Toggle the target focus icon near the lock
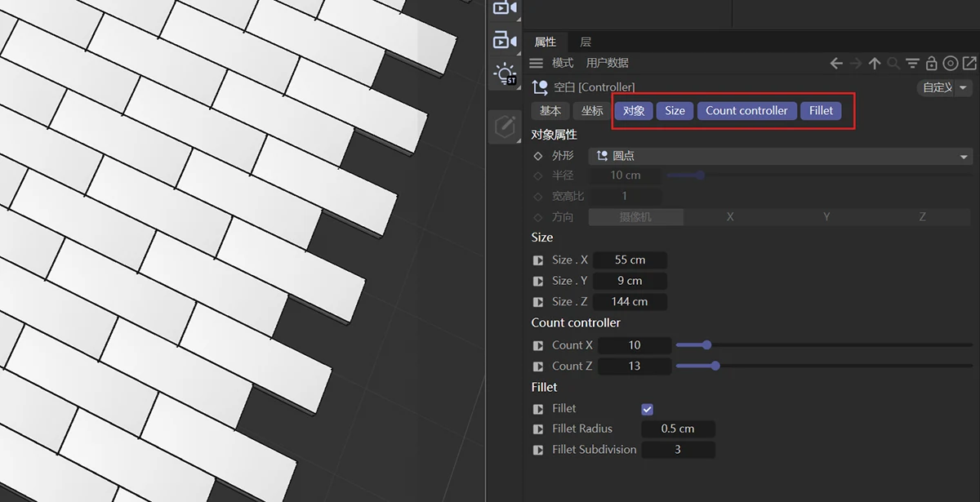 [950, 63]
